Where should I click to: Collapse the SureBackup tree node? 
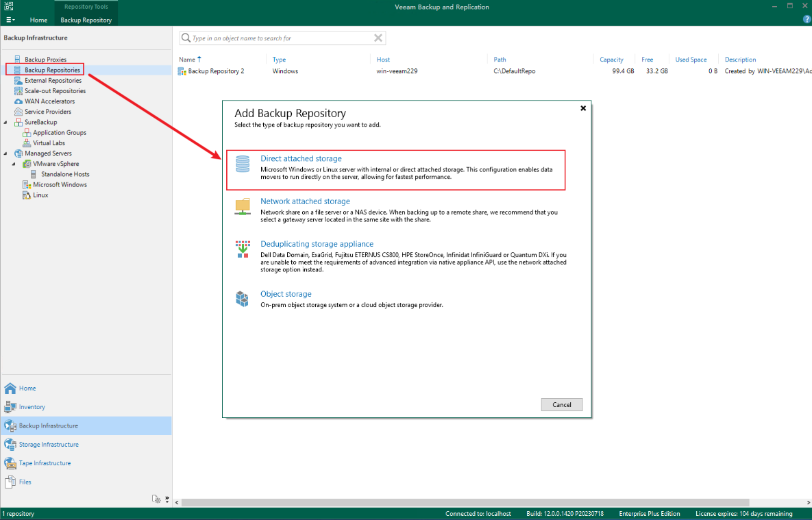[x=6, y=123]
